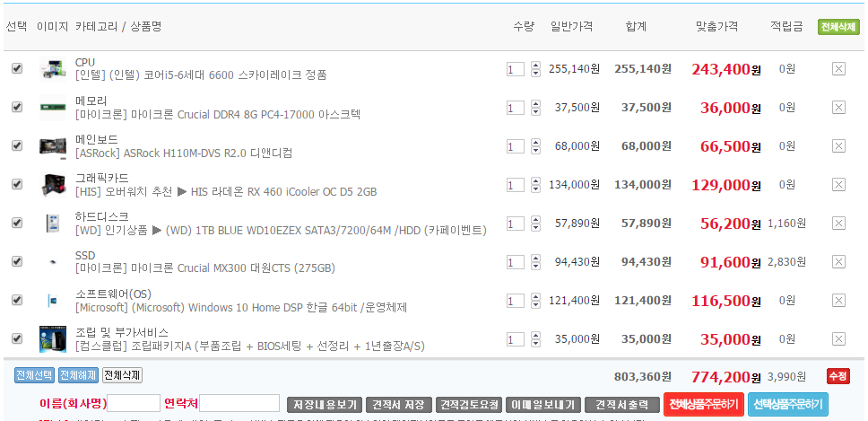868x421 pixels.
Task: Change 소프트웨어(OS) quantity with spinner arrows
Action: (535, 301)
